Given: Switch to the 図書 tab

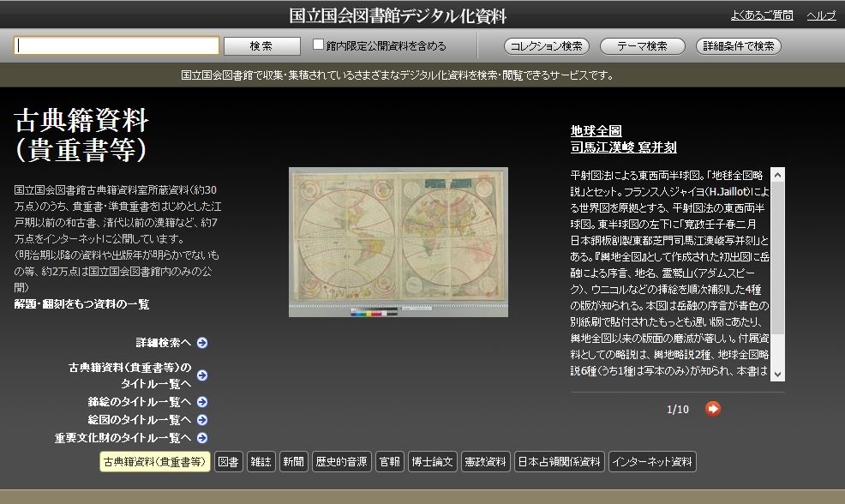Looking at the screenshot, I should click(228, 462).
